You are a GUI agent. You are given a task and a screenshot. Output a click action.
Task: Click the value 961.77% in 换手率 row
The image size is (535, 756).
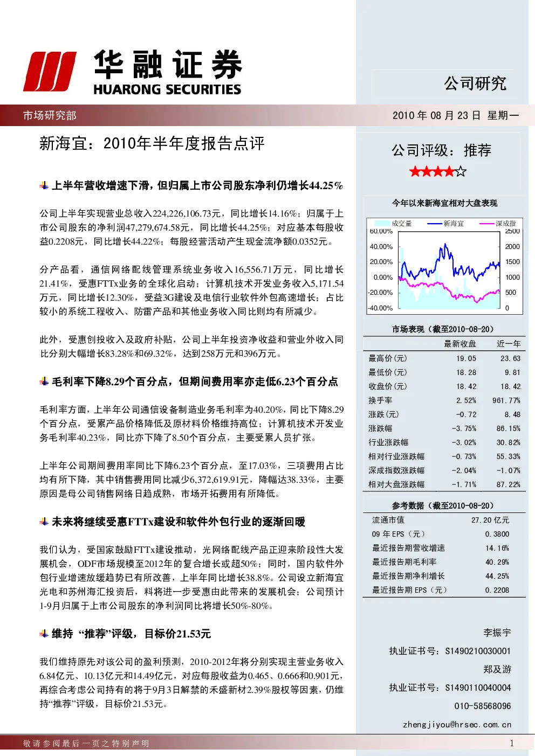pos(506,400)
